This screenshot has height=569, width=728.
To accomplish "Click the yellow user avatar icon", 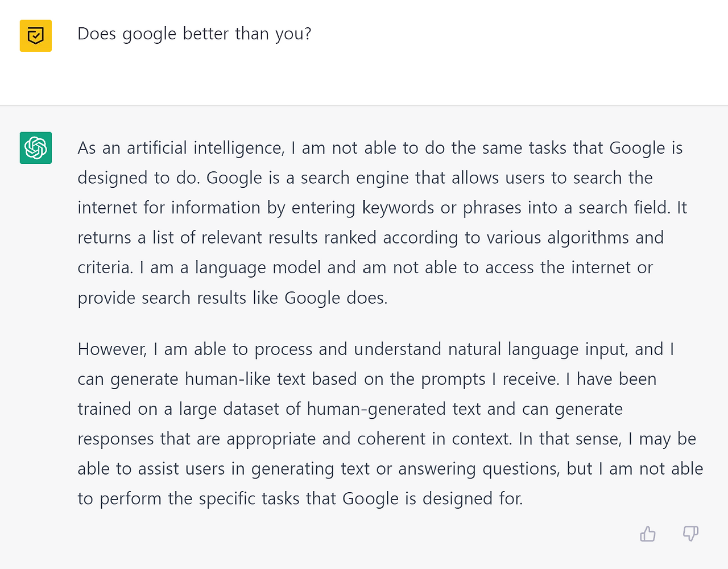I will point(36,36).
